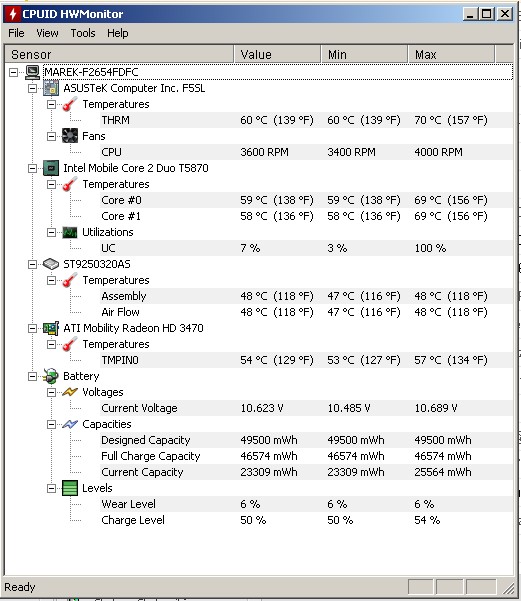Click the hard drive icon beside ST9250320AS

pos(51,264)
